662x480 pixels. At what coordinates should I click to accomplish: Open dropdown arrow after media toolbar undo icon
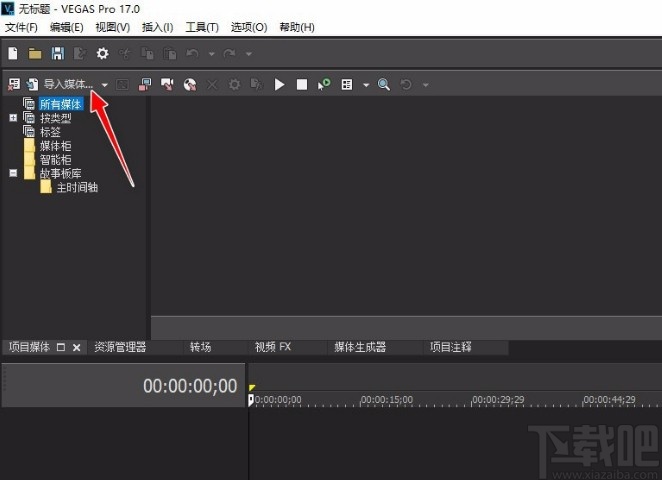[x=426, y=85]
